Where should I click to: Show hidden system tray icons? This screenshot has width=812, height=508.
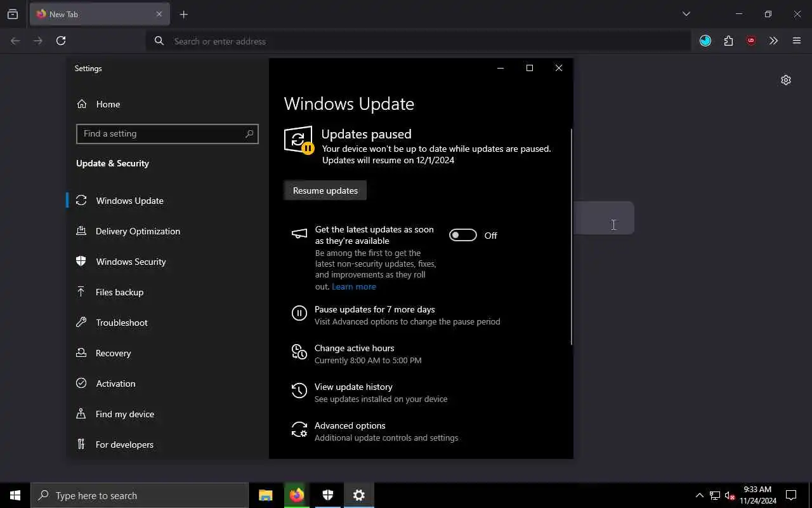tap(700, 495)
